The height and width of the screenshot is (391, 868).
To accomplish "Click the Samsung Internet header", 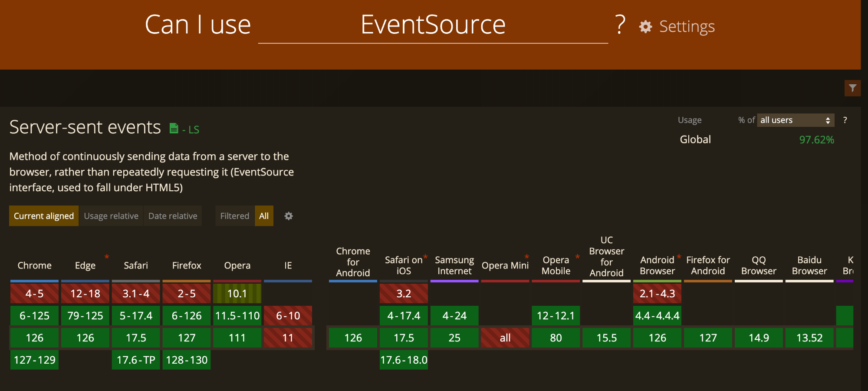I will (454, 265).
